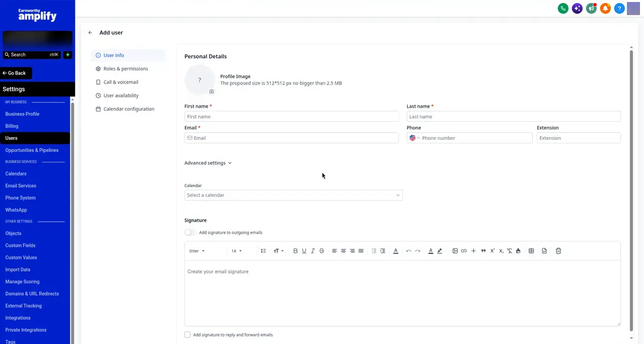Screen dimensions: 644x344
Task: Focus the Email input field
Action: 291,138
